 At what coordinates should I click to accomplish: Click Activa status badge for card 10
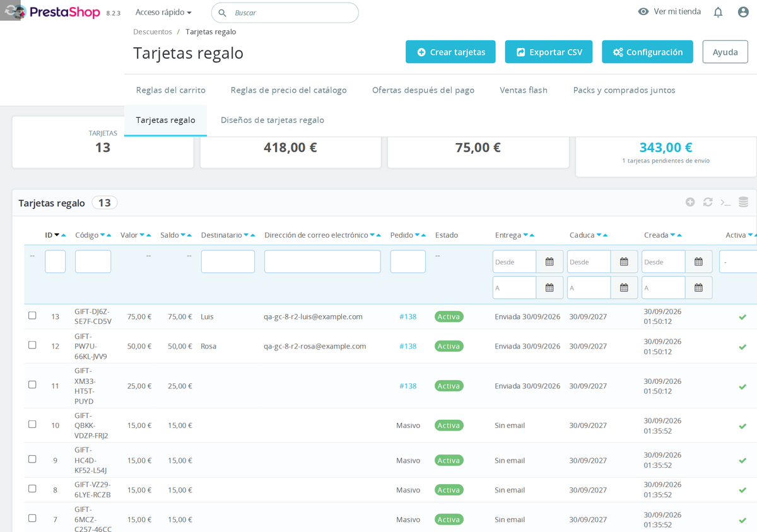pyautogui.click(x=449, y=425)
